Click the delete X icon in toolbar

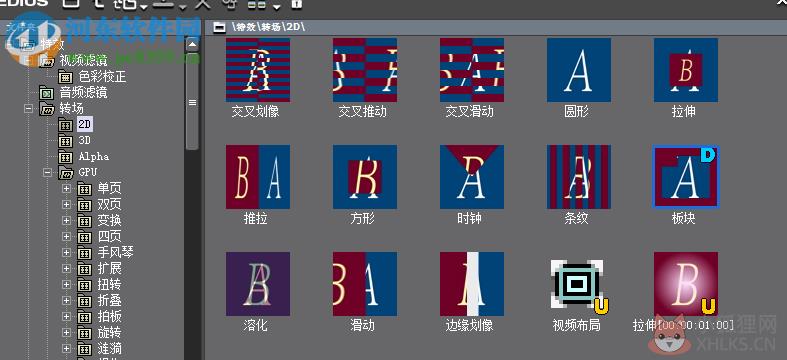pyautogui.click(x=202, y=4)
